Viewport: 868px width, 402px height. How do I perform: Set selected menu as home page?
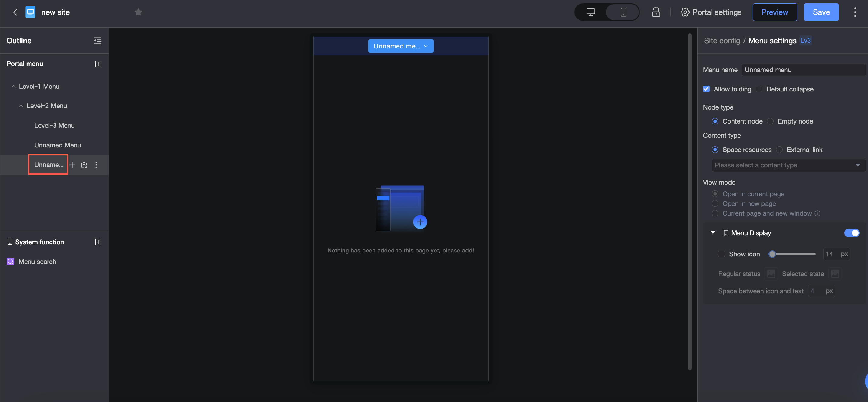[x=84, y=165]
